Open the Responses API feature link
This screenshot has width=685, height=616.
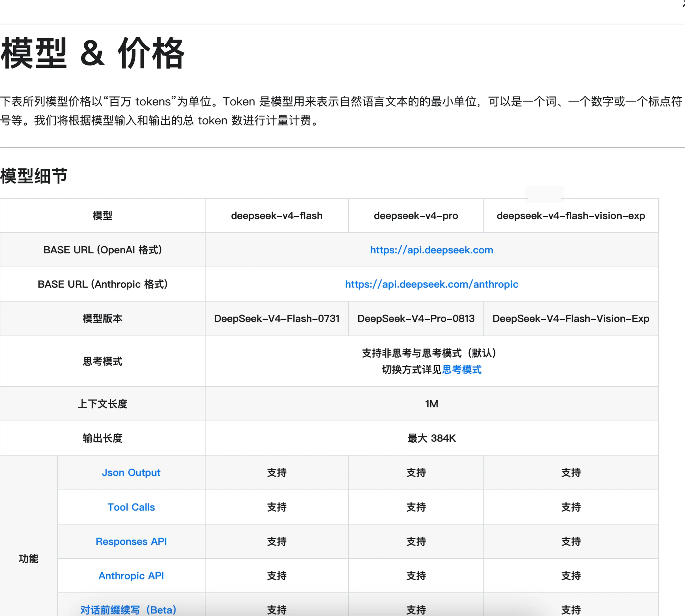(131, 542)
